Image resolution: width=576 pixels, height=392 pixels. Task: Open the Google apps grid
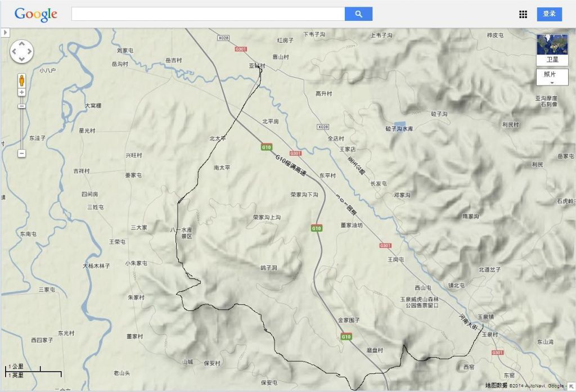(x=523, y=14)
